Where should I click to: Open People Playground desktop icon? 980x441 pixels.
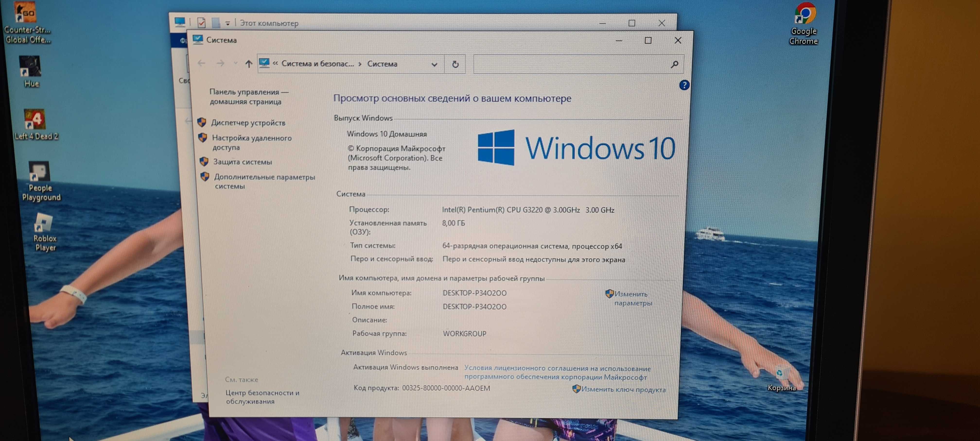[x=40, y=181]
